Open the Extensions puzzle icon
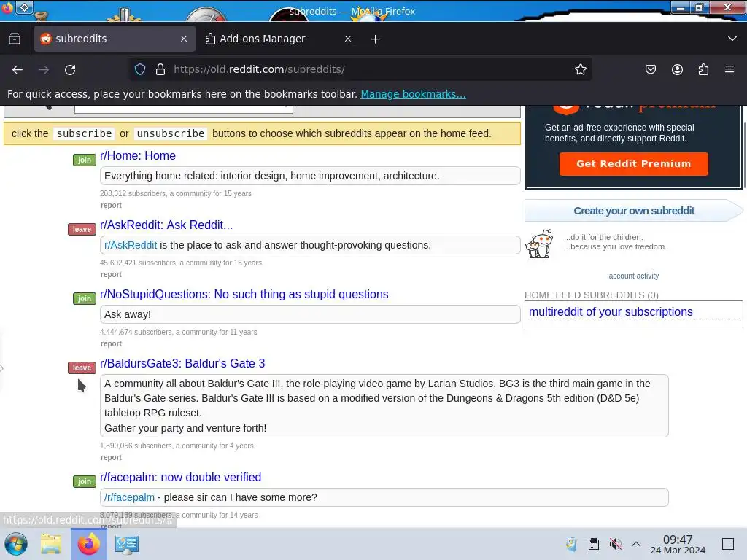Viewport: 747px width, 560px height. 703,69
